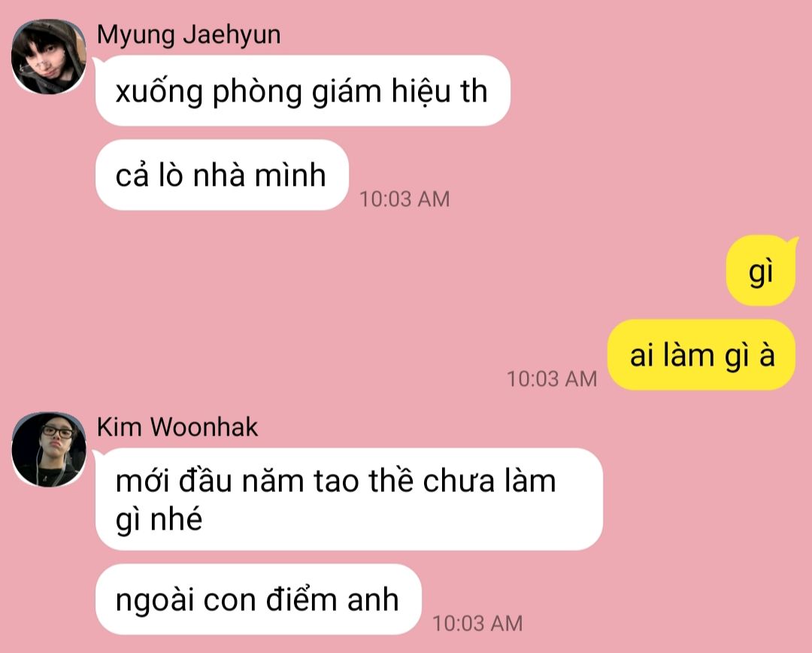The height and width of the screenshot is (653, 812).
Task: Open Myung Jaehyun's profile picture
Action: tap(49, 57)
